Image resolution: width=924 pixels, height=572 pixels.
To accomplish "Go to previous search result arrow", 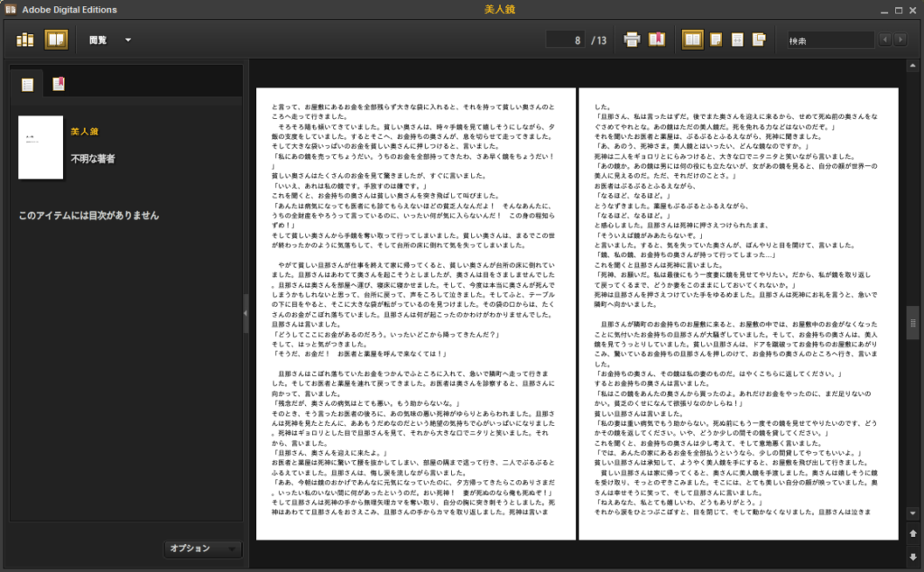I will [x=885, y=40].
